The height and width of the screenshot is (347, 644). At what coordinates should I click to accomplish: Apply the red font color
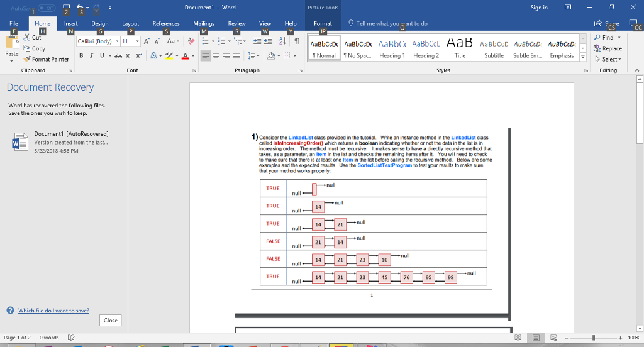pos(186,55)
